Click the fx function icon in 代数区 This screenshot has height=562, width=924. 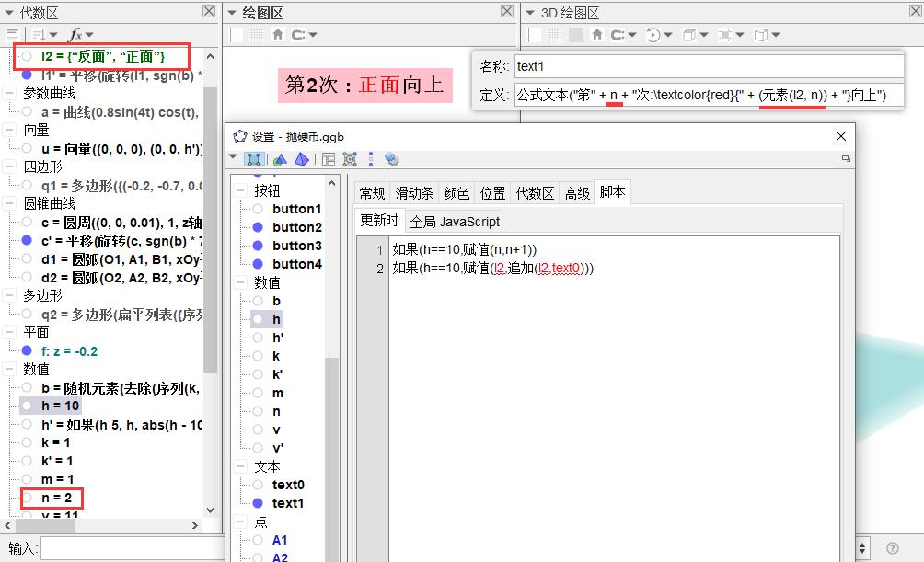tap(76, 35)
